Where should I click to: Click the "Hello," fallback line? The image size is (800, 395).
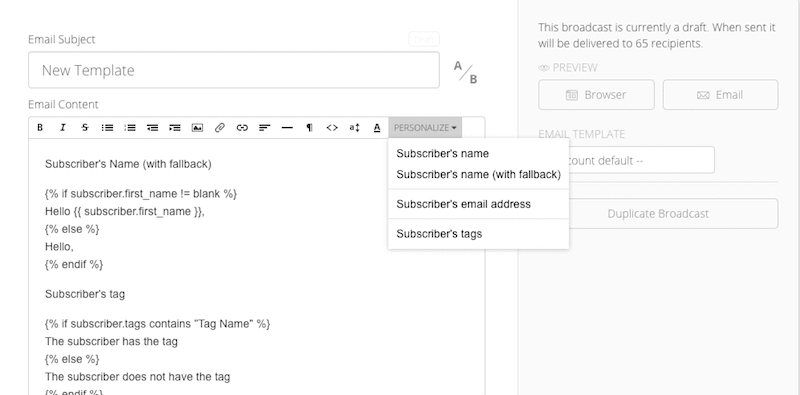59,246
